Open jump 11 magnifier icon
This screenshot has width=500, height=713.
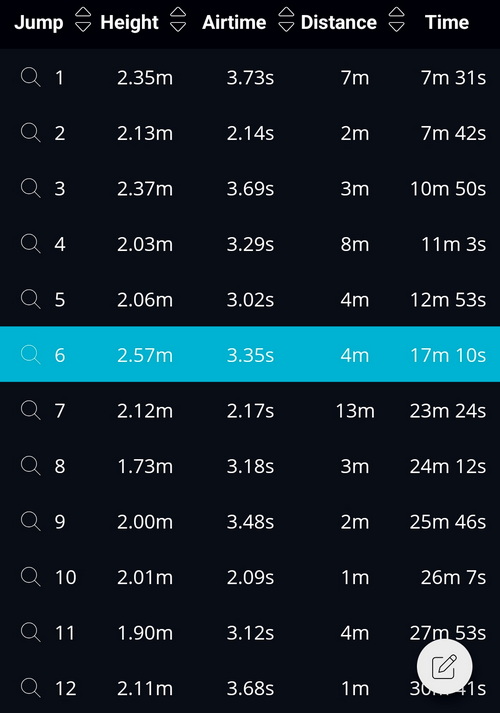30,632
